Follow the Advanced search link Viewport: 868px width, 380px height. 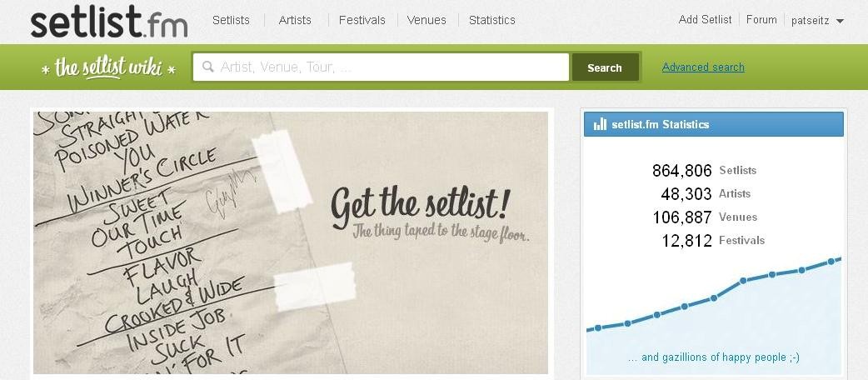pos(703,67)
